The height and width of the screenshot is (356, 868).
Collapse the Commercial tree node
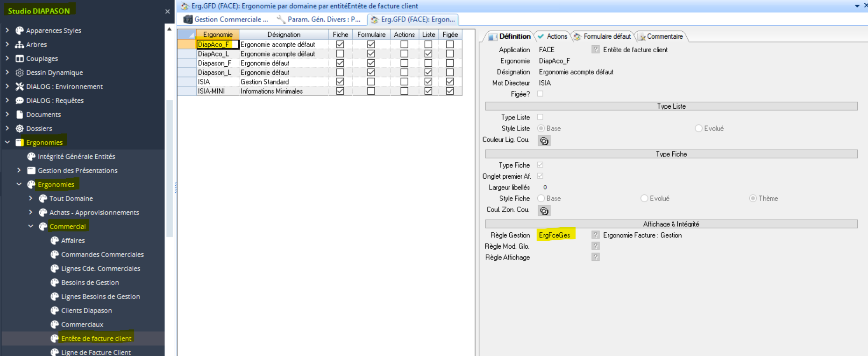(x=31, y=226)
